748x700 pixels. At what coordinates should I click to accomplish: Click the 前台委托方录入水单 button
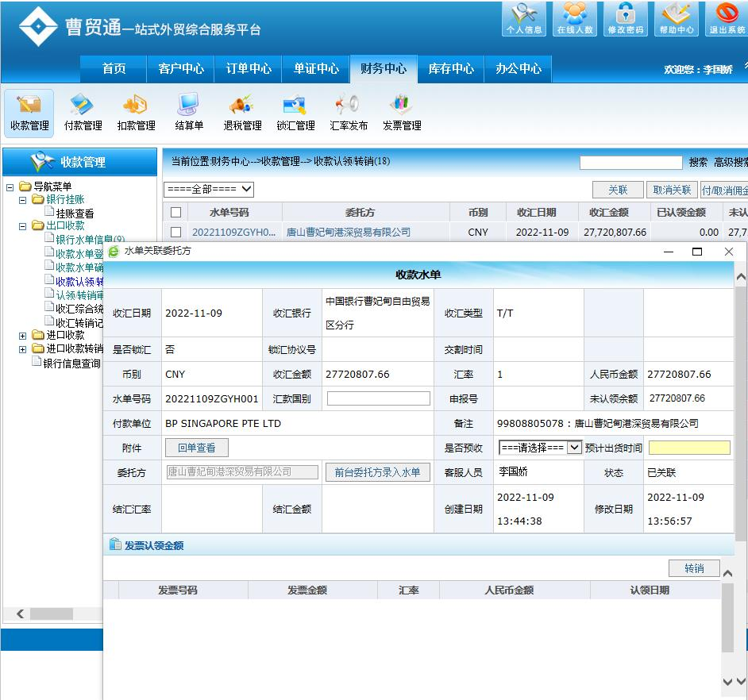(377, 472)
